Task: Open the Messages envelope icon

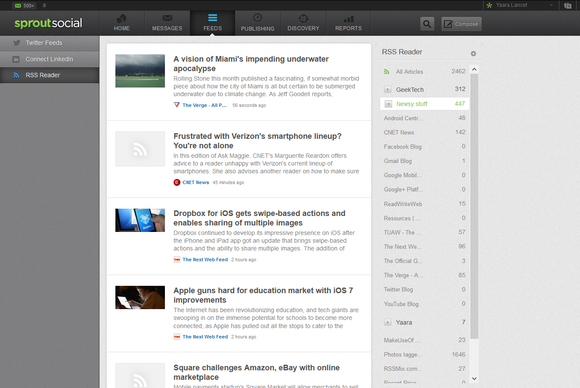Action: [167, 18]
